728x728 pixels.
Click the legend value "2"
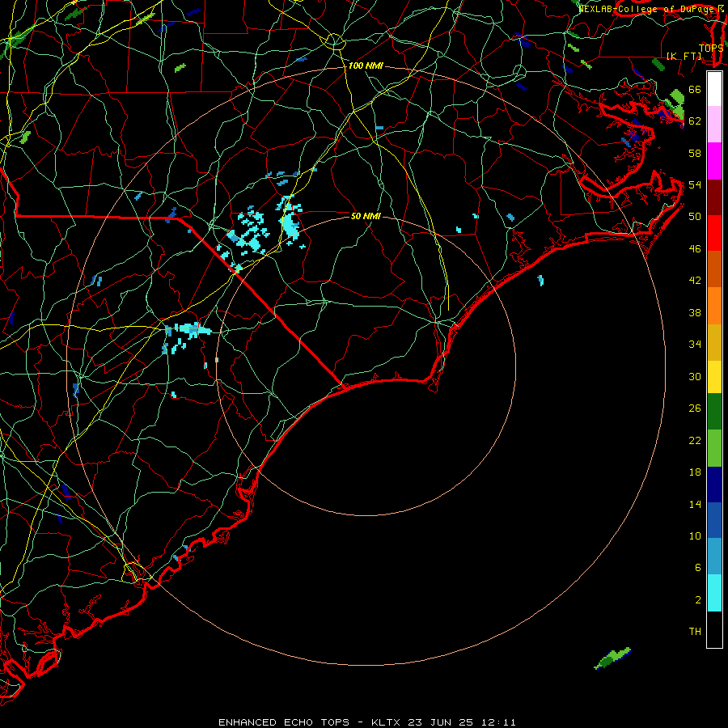tap(697, 600)
